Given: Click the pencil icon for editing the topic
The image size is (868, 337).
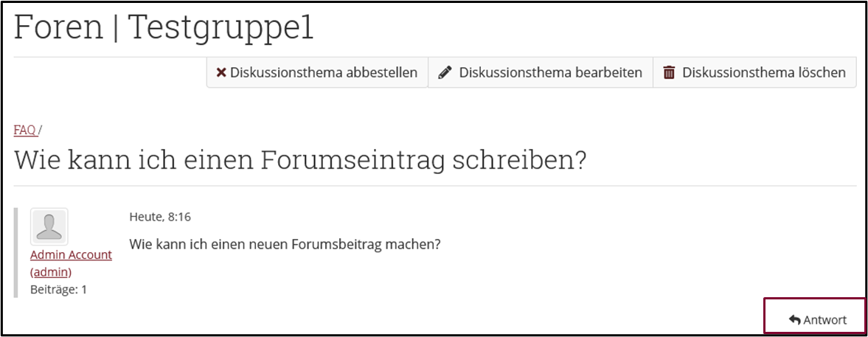Looking at the screenshot, I should (445, 73).
